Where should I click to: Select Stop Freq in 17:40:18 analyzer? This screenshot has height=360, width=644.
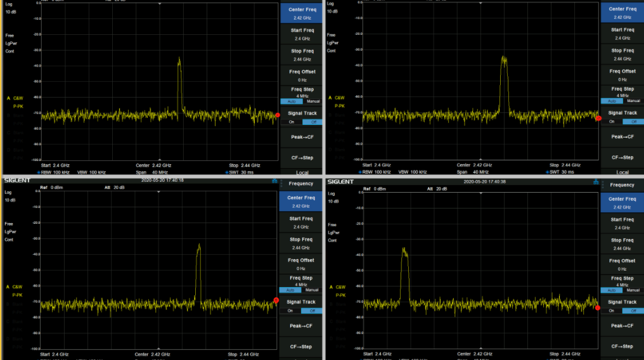tap(300, 243)
